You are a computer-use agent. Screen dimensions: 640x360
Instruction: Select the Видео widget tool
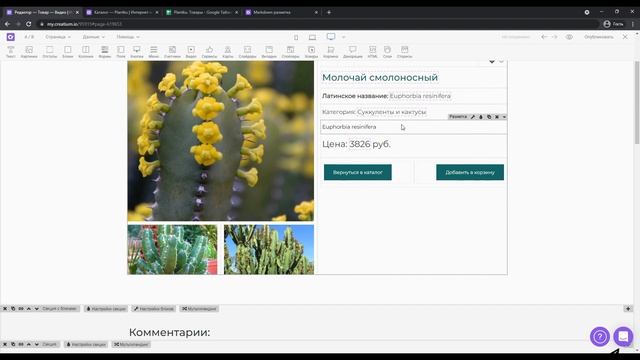tap(191, 52)
